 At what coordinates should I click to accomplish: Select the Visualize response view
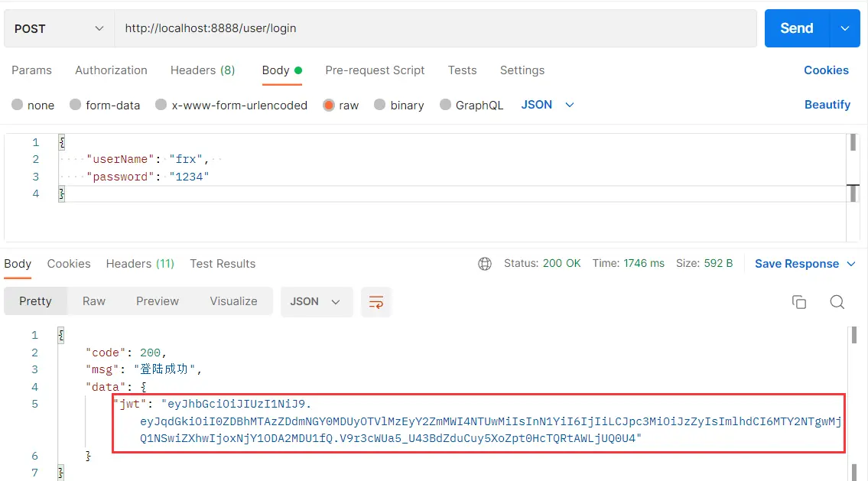(233, 301)
